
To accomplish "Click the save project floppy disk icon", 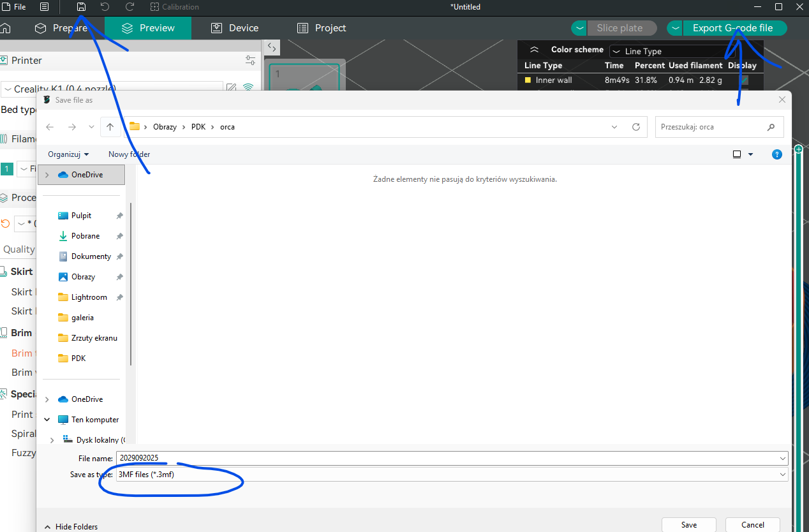I will (81, 7).
